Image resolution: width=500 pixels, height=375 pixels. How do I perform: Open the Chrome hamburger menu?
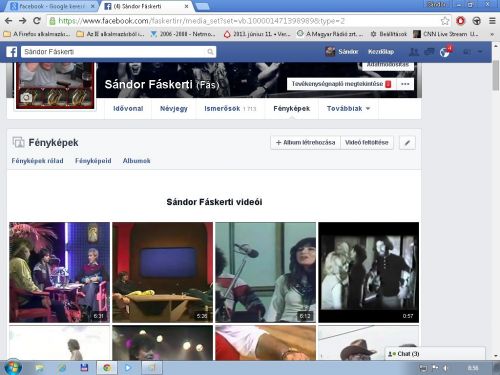pos(492,21)
